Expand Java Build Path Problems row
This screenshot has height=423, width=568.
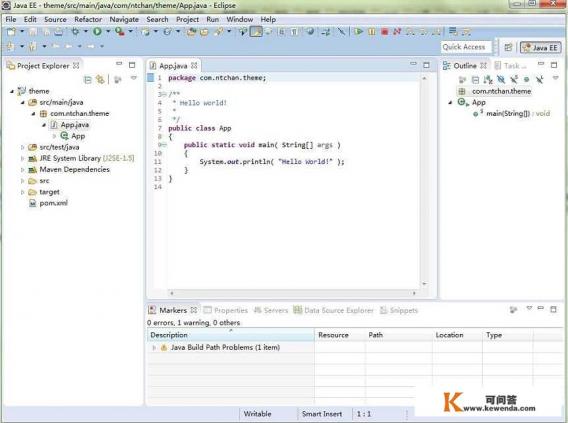154,348
